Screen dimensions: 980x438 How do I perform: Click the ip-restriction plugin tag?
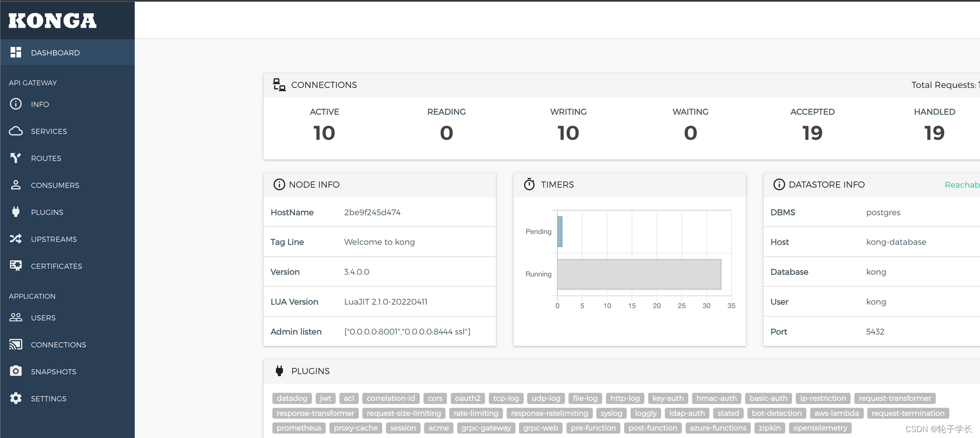pos(823,398)
